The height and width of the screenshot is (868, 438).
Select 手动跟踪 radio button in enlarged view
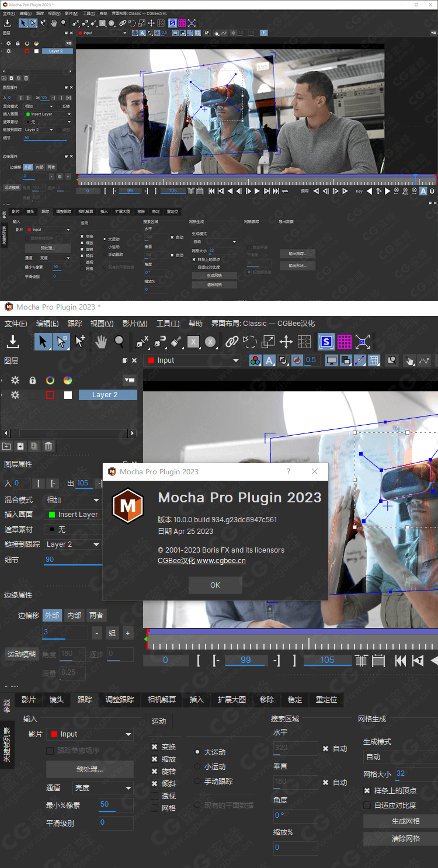pyautogui.click(x=198, y=781)
